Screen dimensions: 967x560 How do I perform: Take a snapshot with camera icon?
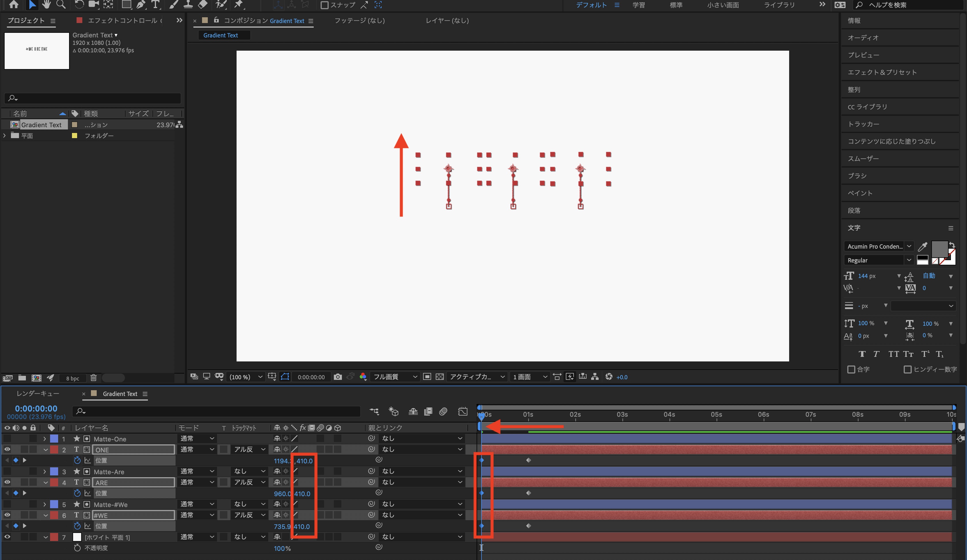point(338,377)
